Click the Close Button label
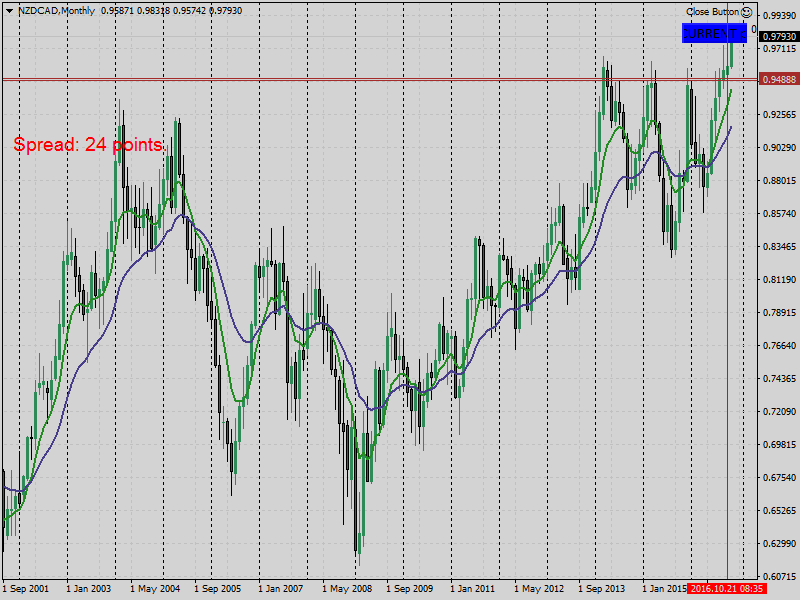800x600 pixels. coord(712,12)
